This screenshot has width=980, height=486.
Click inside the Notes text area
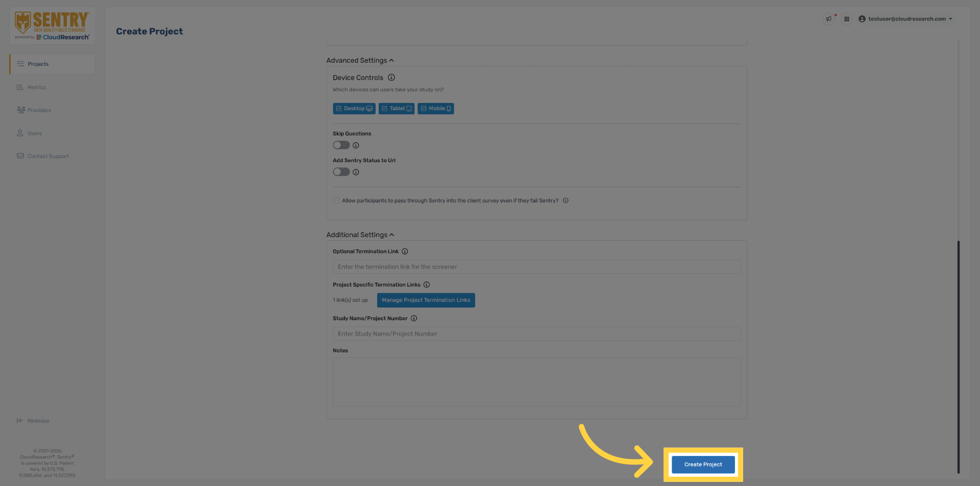click(536, 381)
